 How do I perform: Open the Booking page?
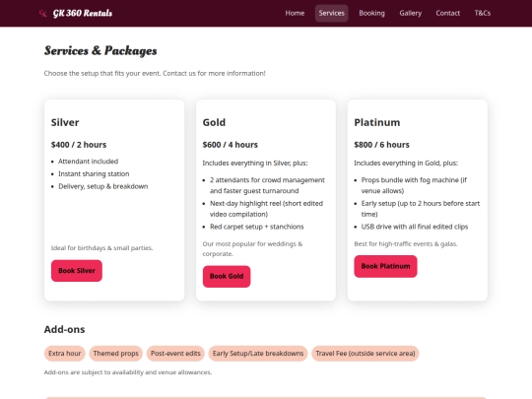tap(371, 13)
